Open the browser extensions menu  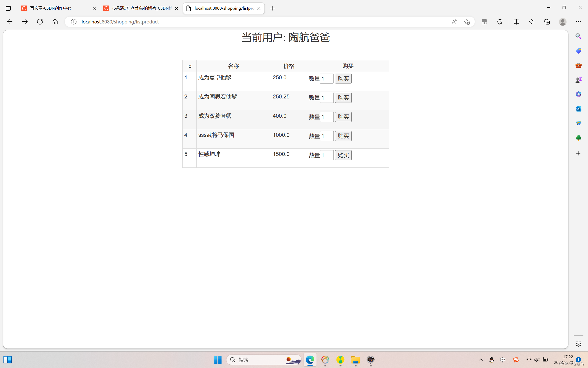click(x=500, y=22)
